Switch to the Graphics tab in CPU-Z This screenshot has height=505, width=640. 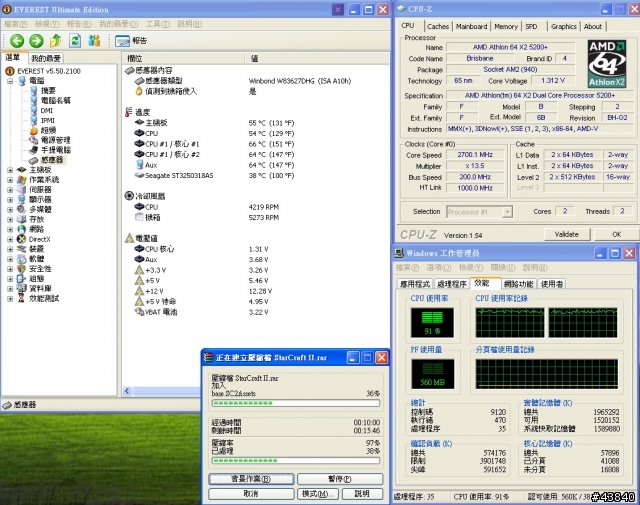564,27
